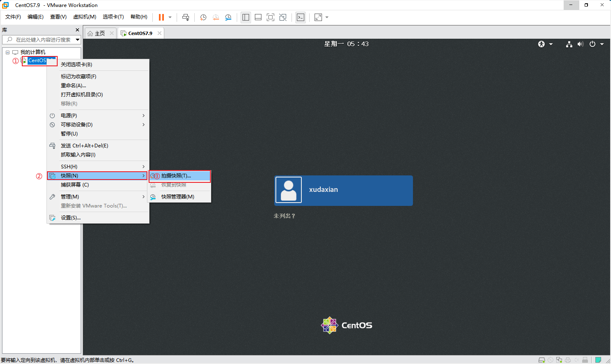Choose 设置(S)... from context menu
Image resolution: width=611 pixels, height=364 pixels.
click(x=98, y=218)
